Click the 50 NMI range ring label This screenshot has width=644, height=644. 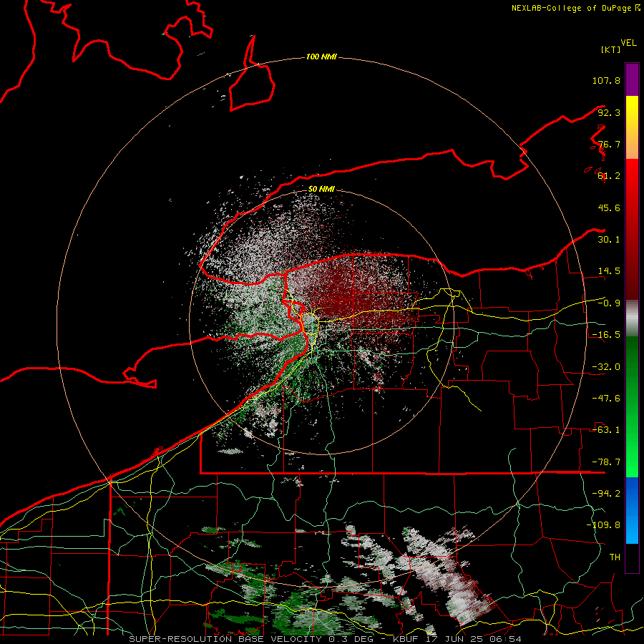(x=321, y=189)
